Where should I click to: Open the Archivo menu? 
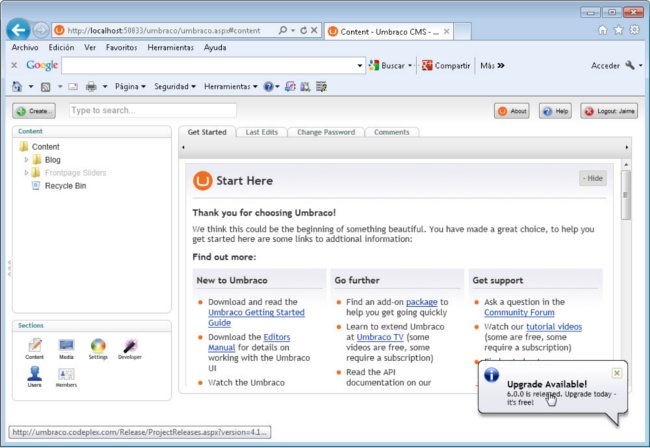pos(25,48)
